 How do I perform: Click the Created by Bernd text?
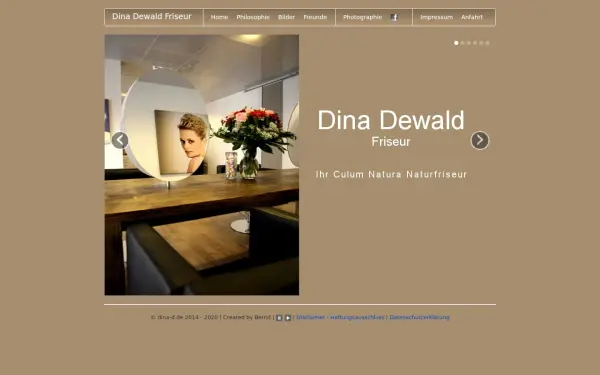pos(247,317)
